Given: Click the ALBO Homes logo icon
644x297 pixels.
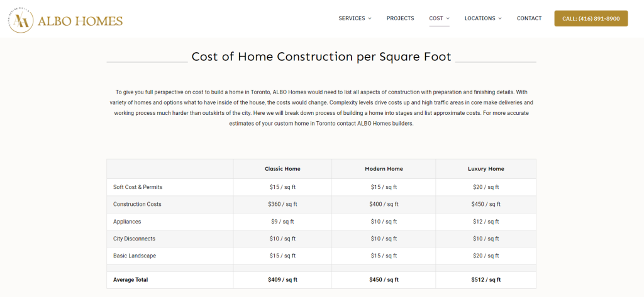Looking at the screenshot, I should click(x=21, y=21).
